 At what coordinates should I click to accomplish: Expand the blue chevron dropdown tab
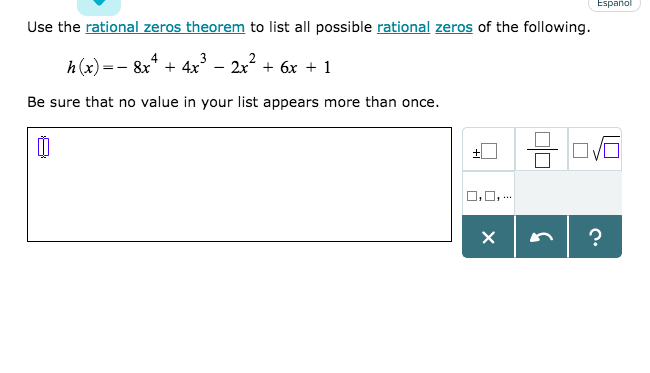click(x=99, y=6)
